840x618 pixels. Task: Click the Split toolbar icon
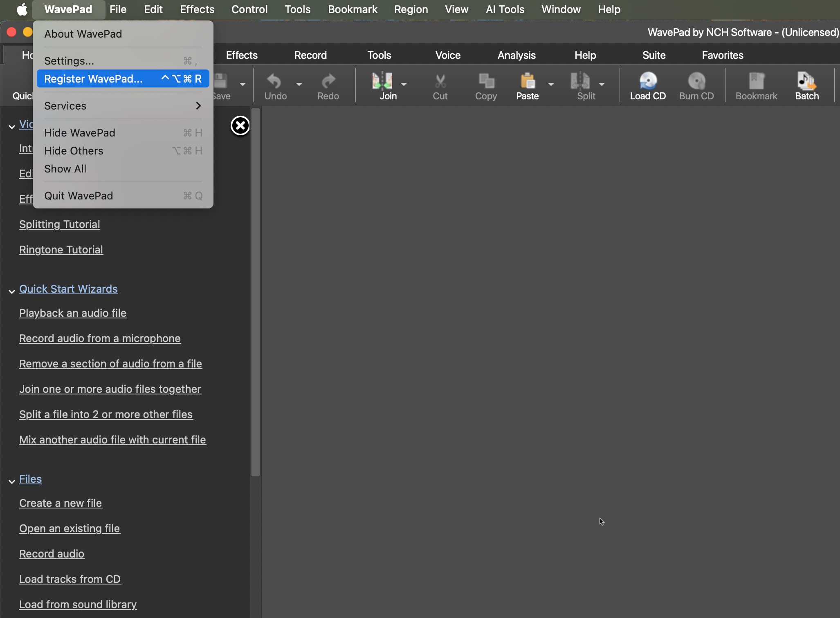click(x=580, y=81)
